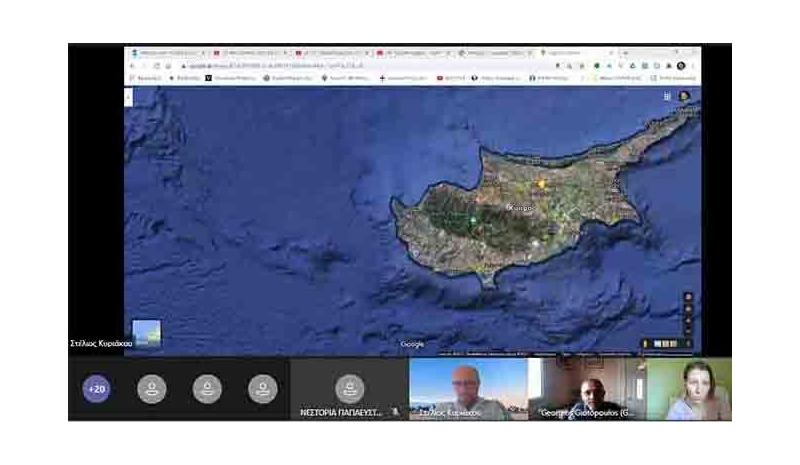Click the browser address bar URL
The image size is (800, 465).
coord(276,66)
